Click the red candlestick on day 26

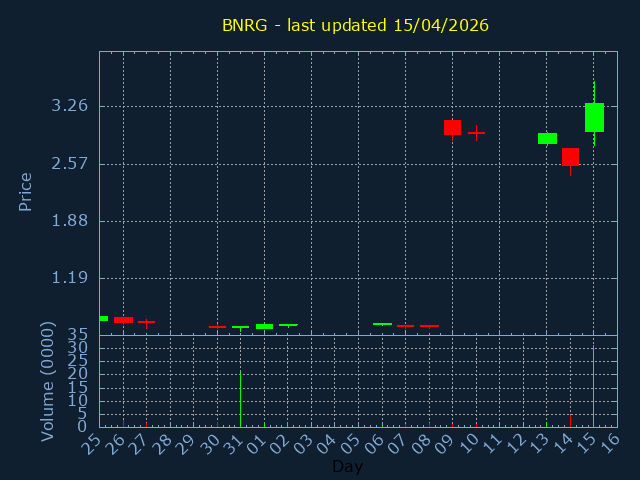click(x=123, y=320)
